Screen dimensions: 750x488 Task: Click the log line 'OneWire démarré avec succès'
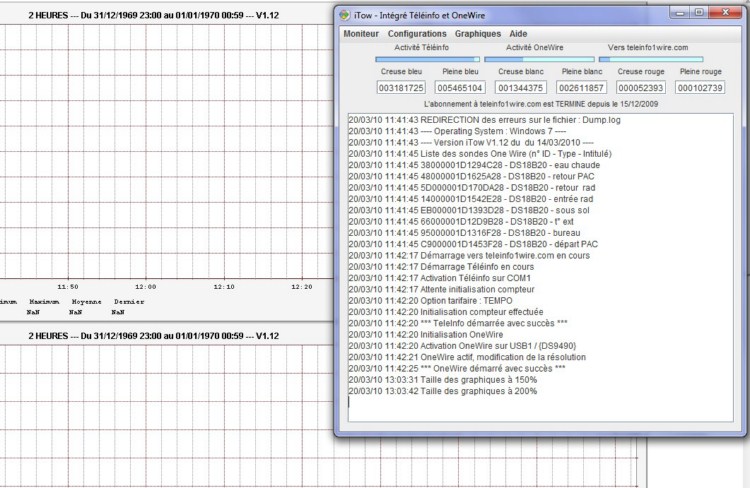pyautogui.click(x=457, y=368)
